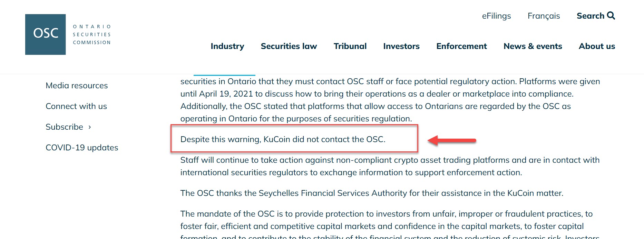The image size is (644, 239).
Task: Click the search magnifying glass icon
Action: [x=611, y=16]
